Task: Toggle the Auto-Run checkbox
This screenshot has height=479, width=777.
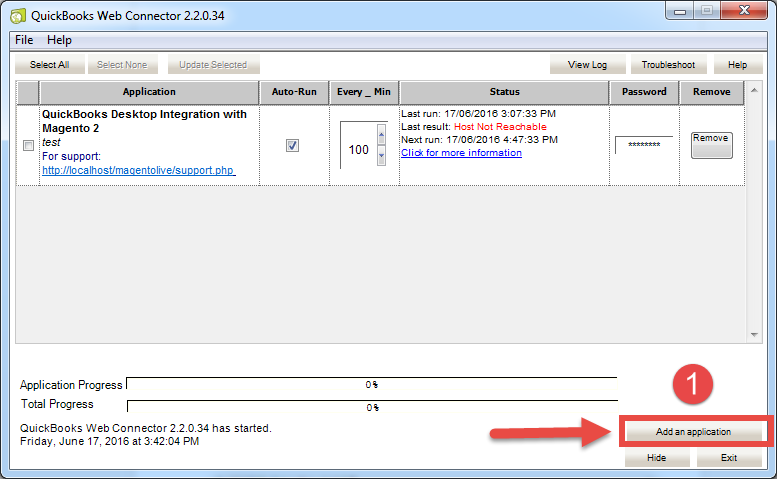Action: (292, 145)
